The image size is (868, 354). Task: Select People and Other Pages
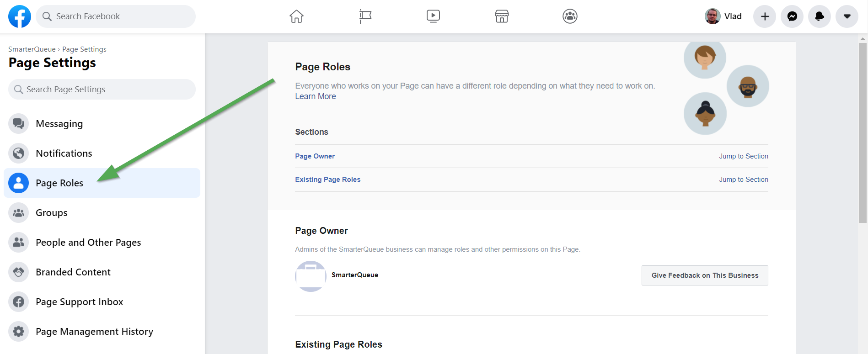(102, 243)
